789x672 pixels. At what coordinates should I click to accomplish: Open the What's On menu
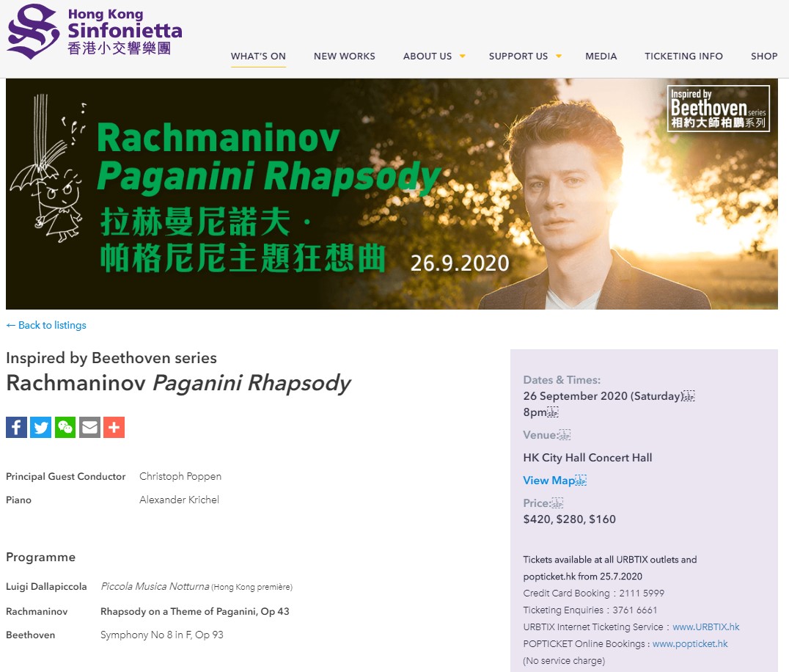[x=258, y=56]
